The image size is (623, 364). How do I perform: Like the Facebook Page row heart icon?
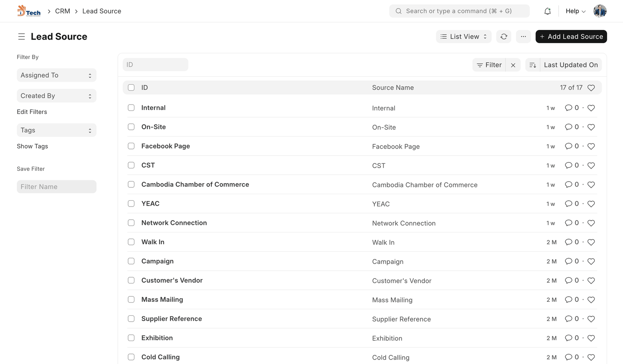click(591, 147)
